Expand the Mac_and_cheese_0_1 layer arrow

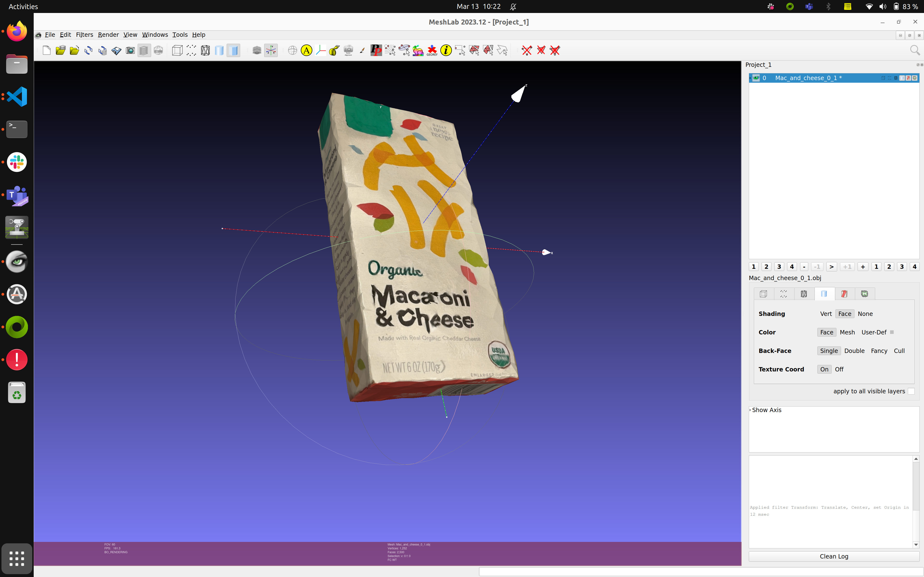pyautogui.click(x=750, y=78)
